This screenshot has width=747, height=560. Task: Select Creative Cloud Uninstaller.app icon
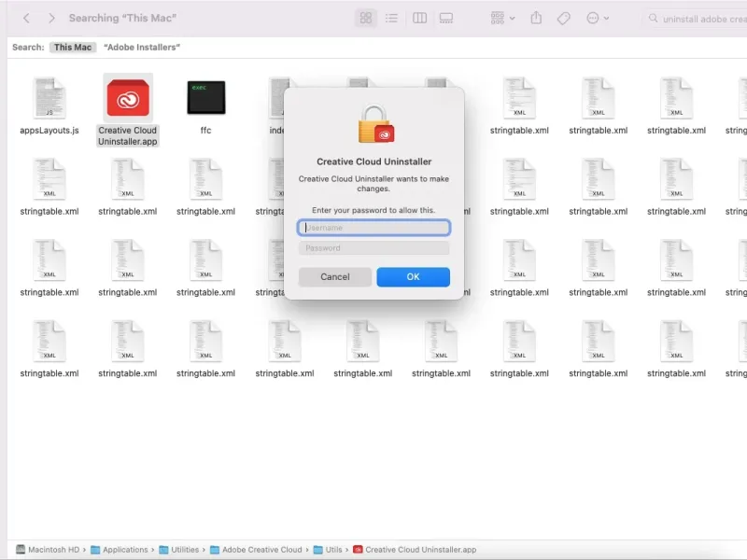click(x=128, y=98)
